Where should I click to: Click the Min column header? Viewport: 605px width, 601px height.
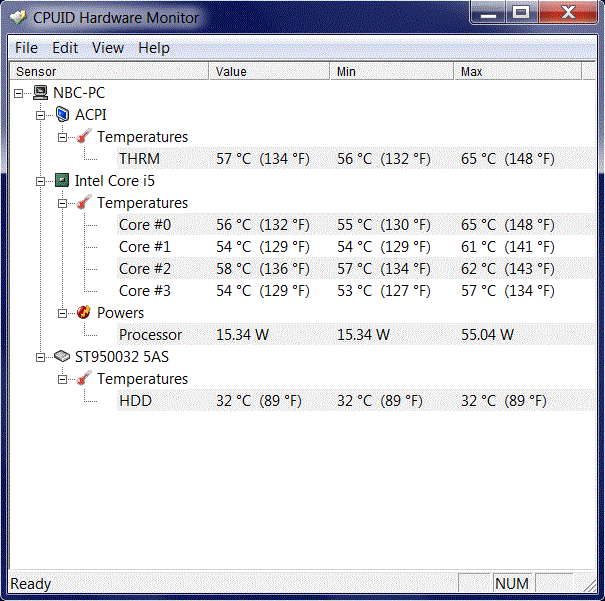pyautogui.click(x=392, y=71)
